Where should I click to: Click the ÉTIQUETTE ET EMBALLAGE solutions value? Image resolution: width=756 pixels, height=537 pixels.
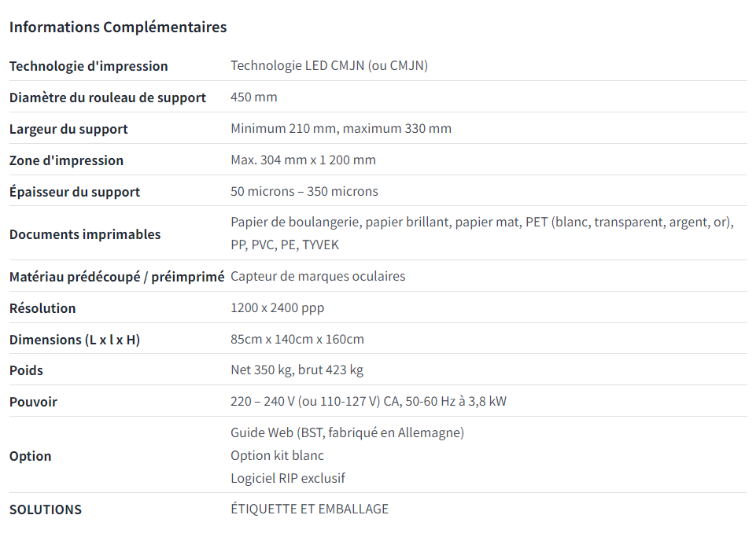pyautogui.click(x=309, y=509)
